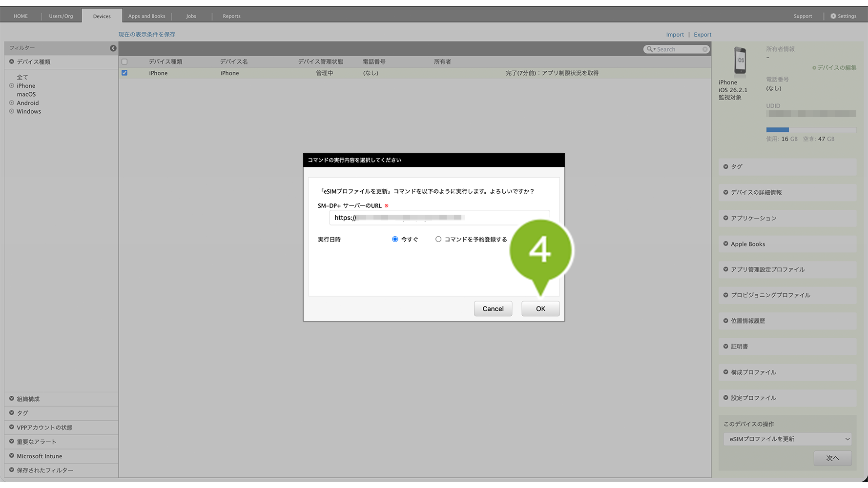
Task: Expand the 重要なアラート filter section
Action: (12, 442)
